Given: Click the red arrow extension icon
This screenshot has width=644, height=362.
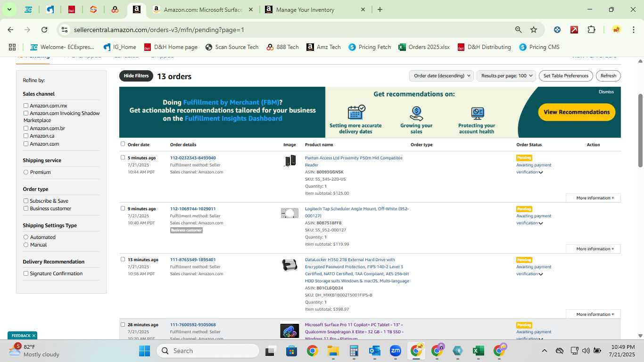Looking at the screenshot, I should coord(574,30).
